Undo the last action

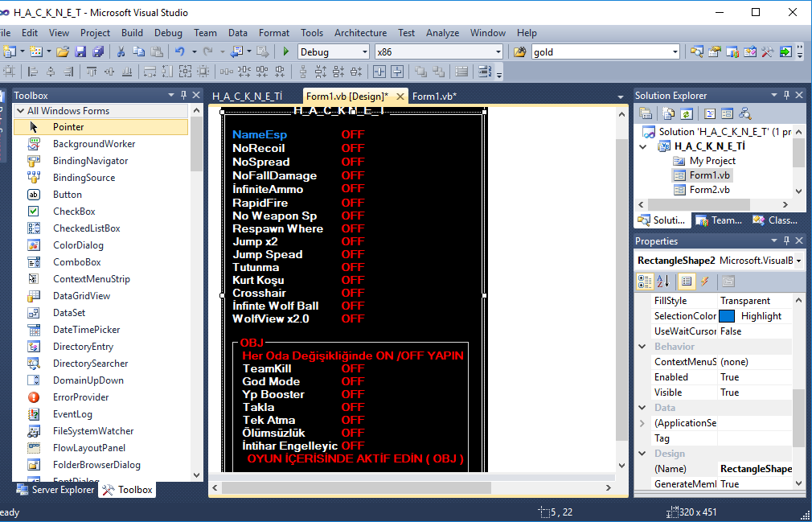point(179,51)
